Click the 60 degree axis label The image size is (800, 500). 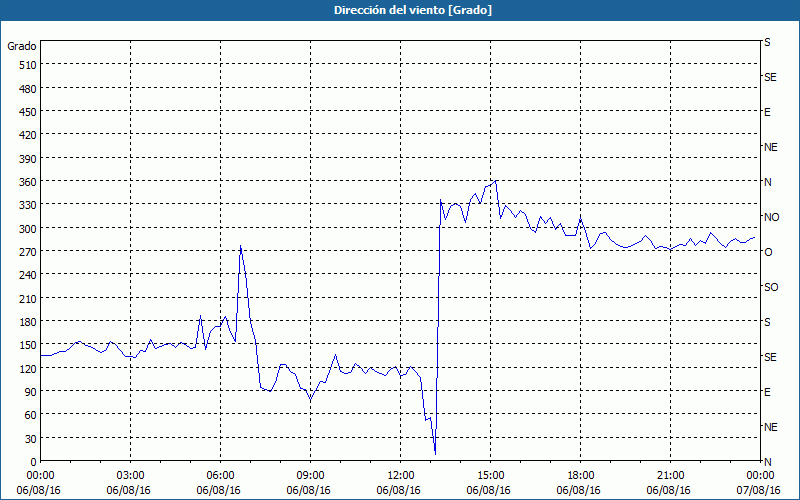31,415
